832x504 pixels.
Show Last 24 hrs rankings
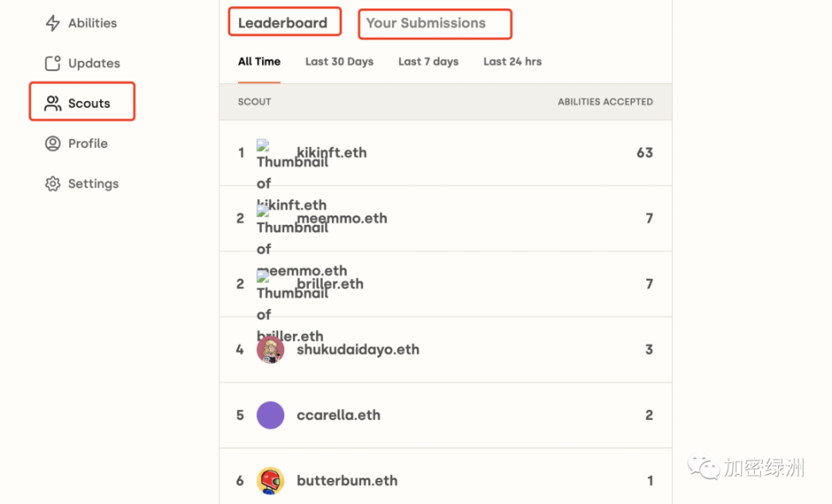point(512,62)
